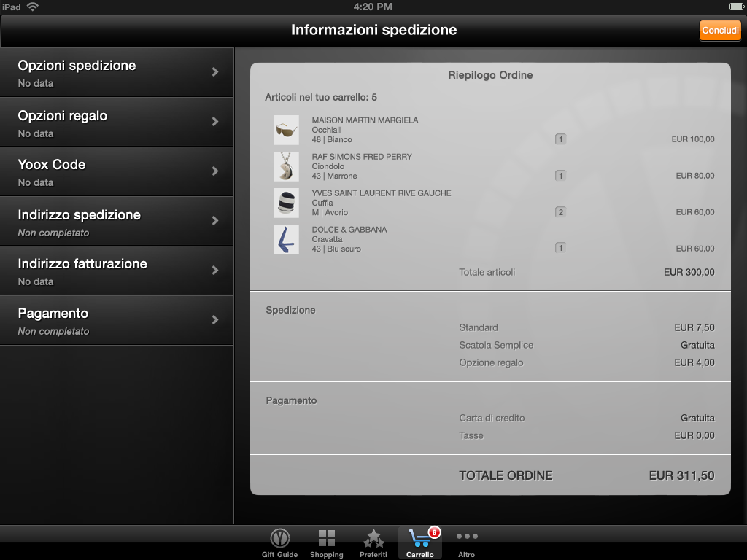The image size is (747, 560).
Task: Open the Shopping grid icon
Action: click(326, 539)
